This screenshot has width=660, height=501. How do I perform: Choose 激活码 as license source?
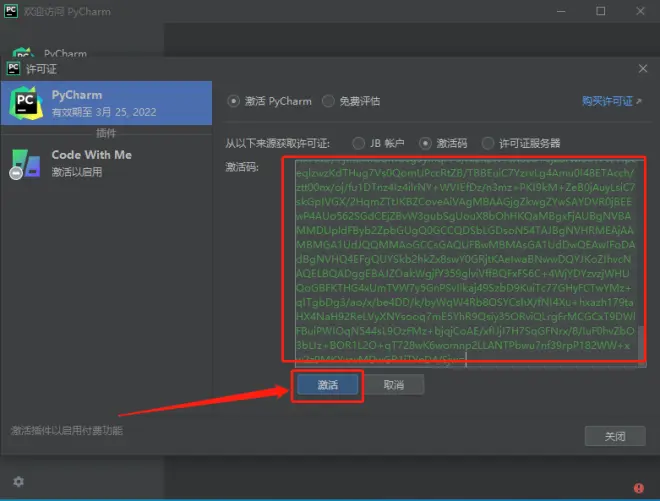click(x=425, y=143)
